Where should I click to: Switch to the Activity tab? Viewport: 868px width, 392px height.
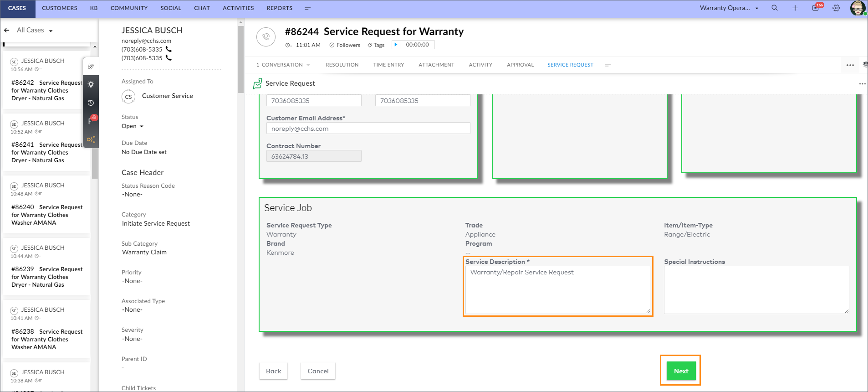pos(480,65)
